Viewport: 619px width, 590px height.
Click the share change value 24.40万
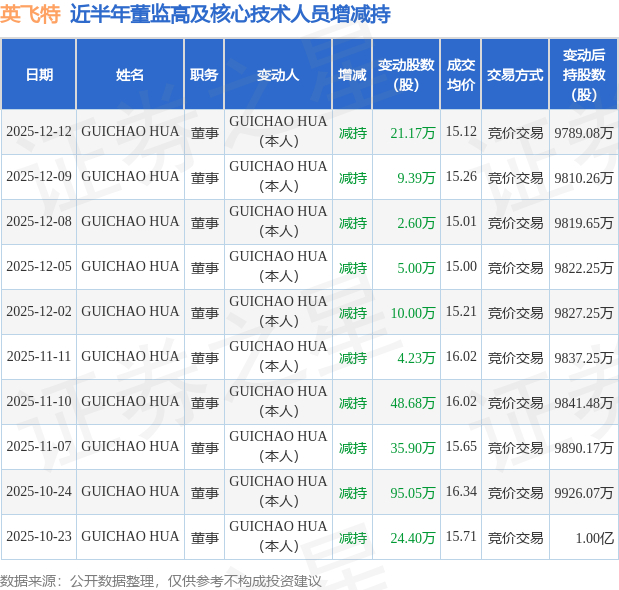point(413,538)
